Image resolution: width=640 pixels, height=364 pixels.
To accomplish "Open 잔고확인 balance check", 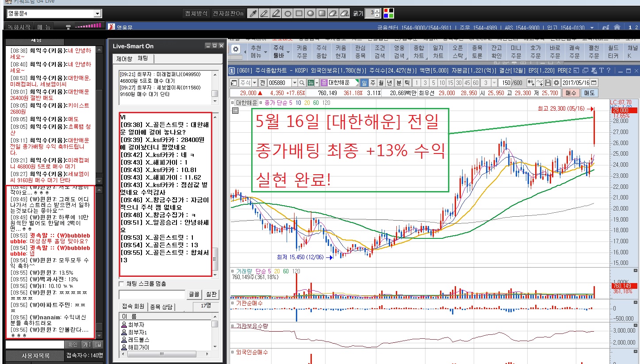I will 496,52.
